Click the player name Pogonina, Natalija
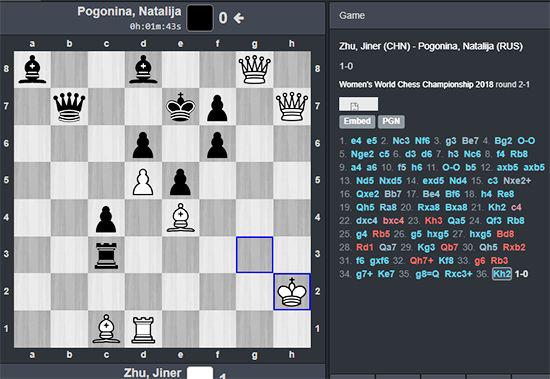The image size is (550, 379). [x=129, y=12]
